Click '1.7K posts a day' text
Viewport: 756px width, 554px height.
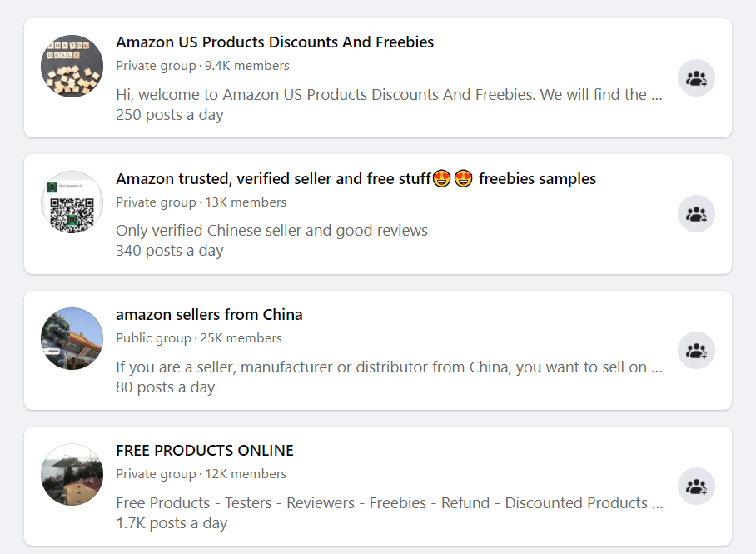pos(172,523)
